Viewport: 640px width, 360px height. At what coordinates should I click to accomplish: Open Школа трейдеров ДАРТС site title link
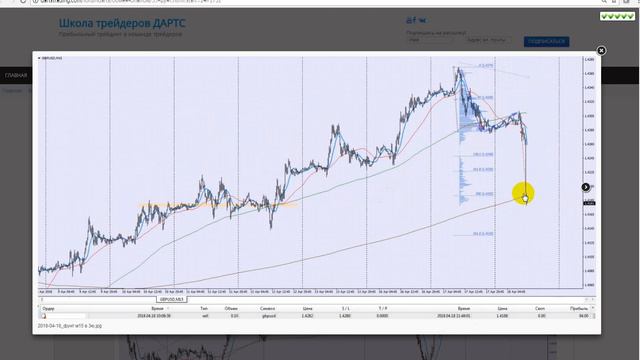click(x=122, y=23)
